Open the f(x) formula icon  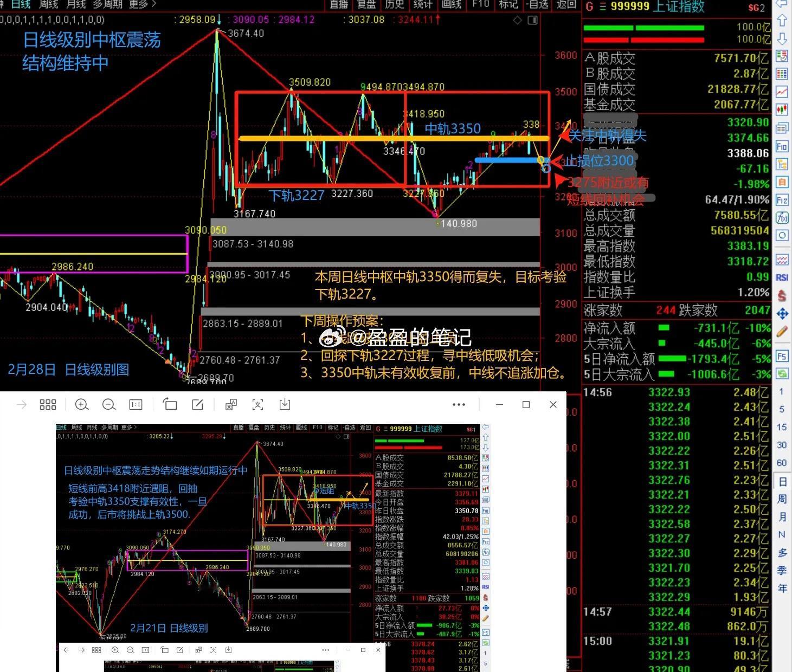[782, 218]
